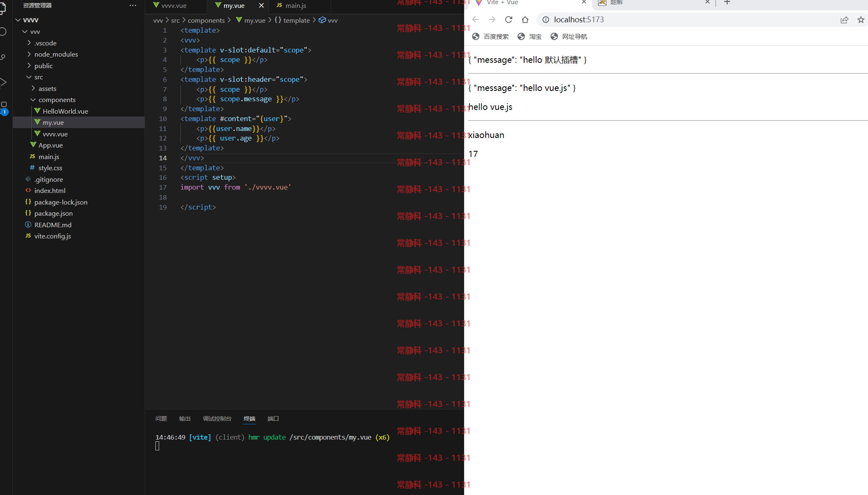Click JS icon beside vite.config.js
This screenshot has width=868, height=495.
pyautogui.click(x=28, y=236)
